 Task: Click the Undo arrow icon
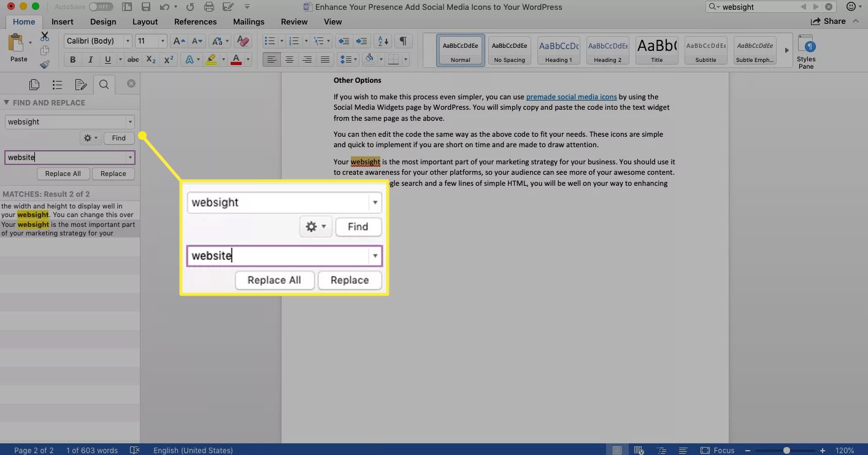coord(164,7)
